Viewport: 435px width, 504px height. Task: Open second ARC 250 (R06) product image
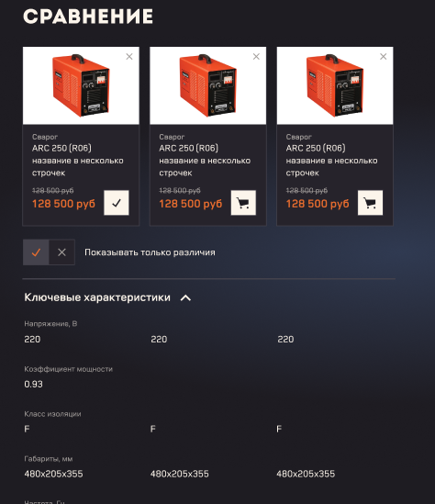pos(207,85)
